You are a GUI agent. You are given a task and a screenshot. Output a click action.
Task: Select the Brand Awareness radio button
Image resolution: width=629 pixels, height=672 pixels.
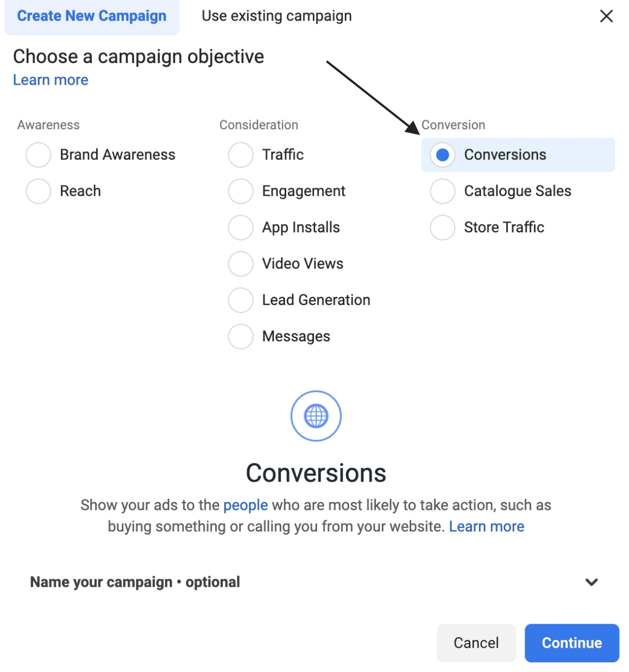click(x=39, y=155)
